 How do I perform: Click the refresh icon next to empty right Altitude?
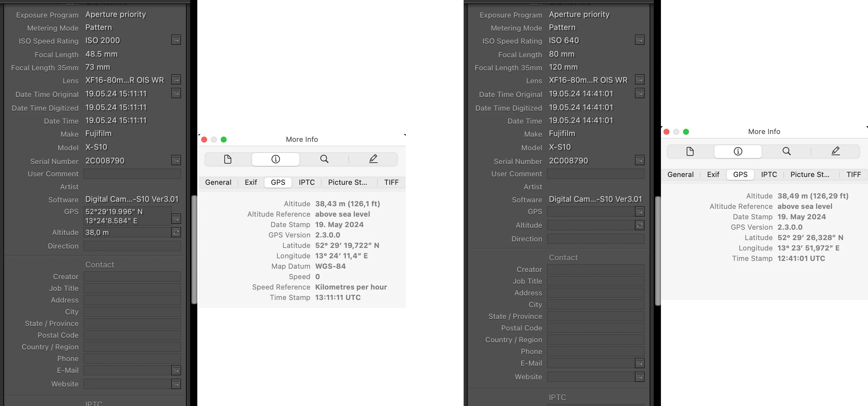[639, 225]
